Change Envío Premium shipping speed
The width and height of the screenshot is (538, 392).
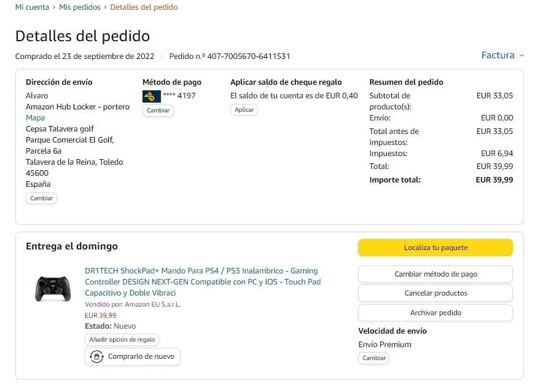click(x=374, y=358)
